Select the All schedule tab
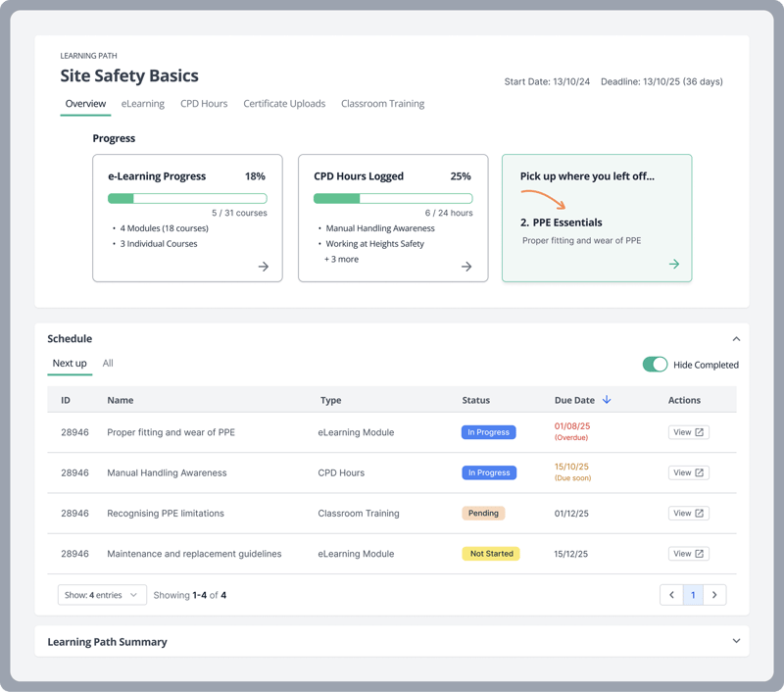The width and height of the screenshot is (784, 692). pyautogui.click(x=108, y=364)
